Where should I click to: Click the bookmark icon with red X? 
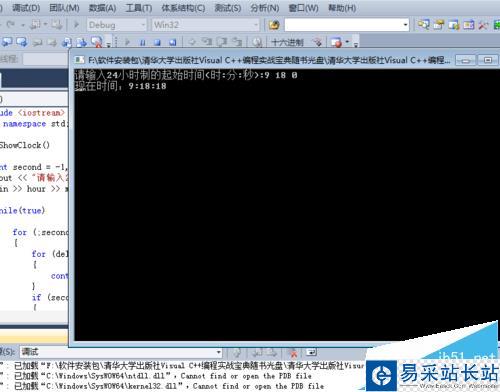tap(97, 42)
